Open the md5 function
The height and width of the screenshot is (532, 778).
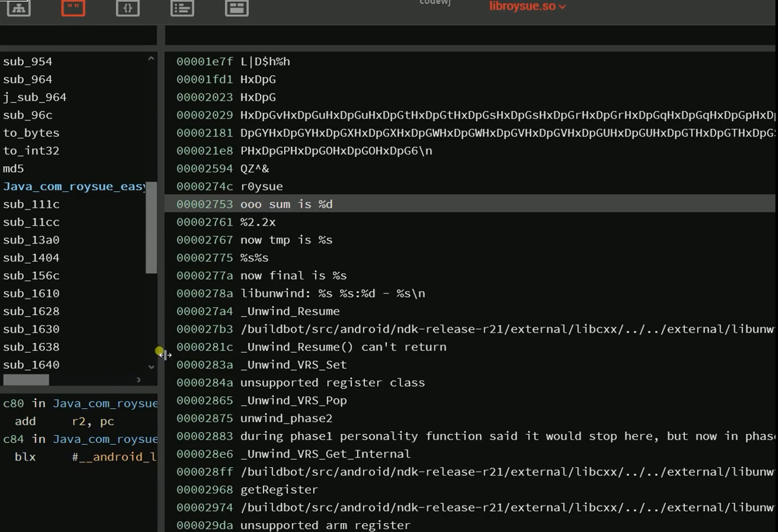click(x=13, y=169)
